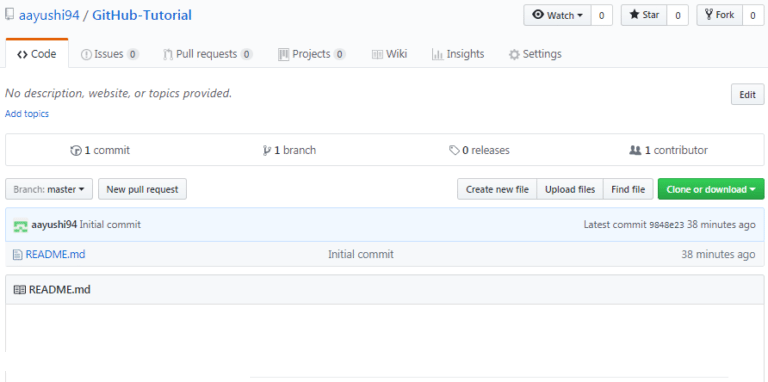Open the Settings tab
768x382 pixels.
pos(535,54)
